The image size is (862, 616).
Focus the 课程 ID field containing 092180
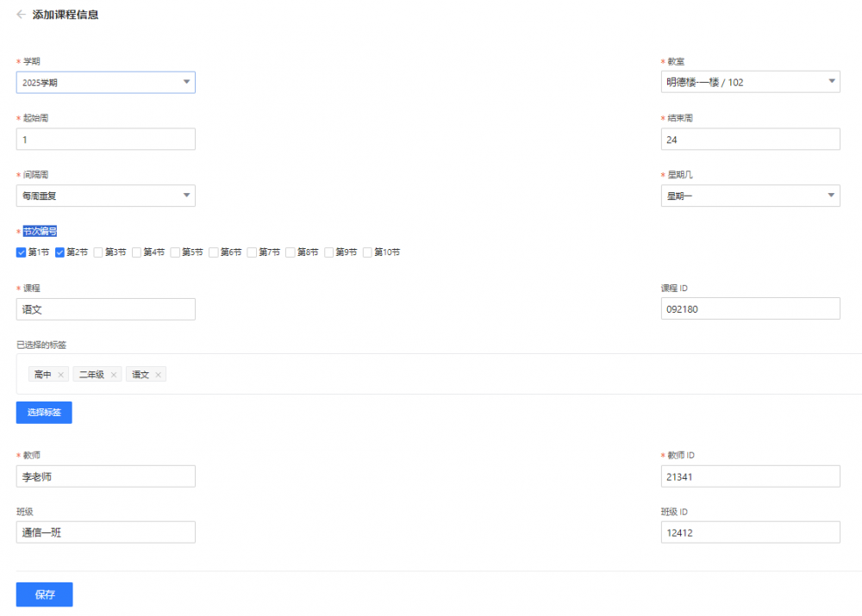pyautogui.click(x=750, y=309)
